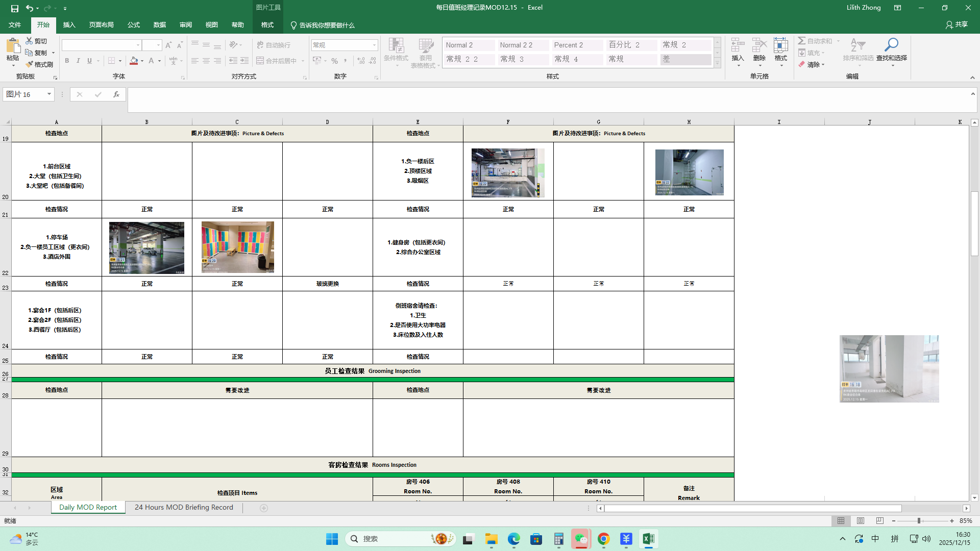Image resolution: width=980 pixels, height=551 pixels.
Task: Click the Clear button in the Editing group
Action: tap(812, 65)
